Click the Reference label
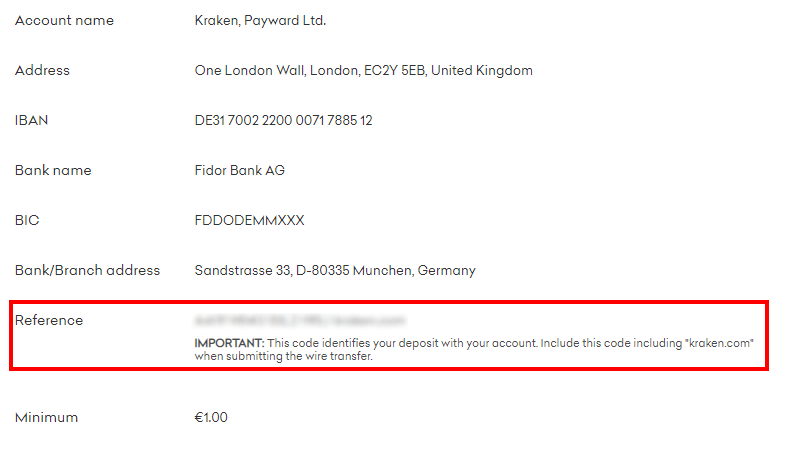Viewport: 789px width, 452px height. (49, 321)
